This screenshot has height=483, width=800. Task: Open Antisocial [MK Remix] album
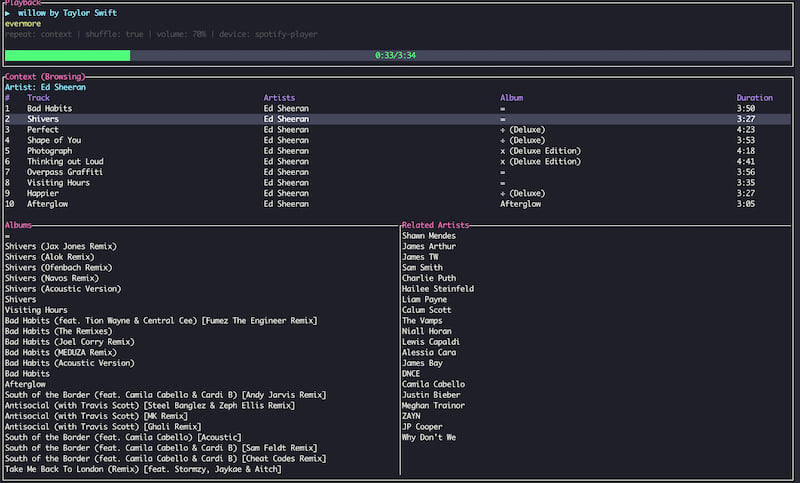tap(96, 416)
